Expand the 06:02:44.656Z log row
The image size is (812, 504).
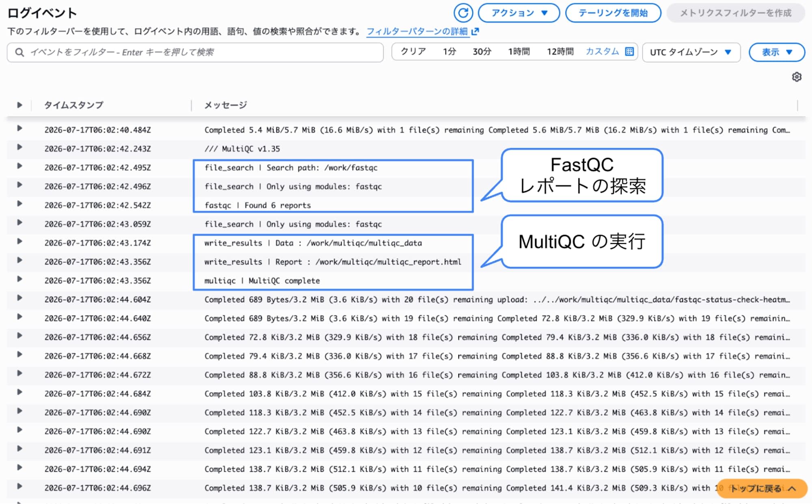(x=19, y=336)
